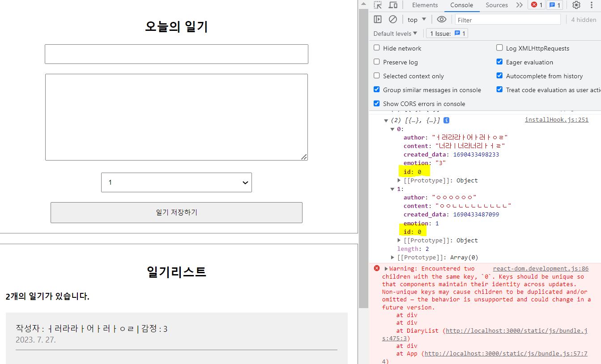Open DevTools settings gear
The image size is (601, 364).
tap(576, 5)
